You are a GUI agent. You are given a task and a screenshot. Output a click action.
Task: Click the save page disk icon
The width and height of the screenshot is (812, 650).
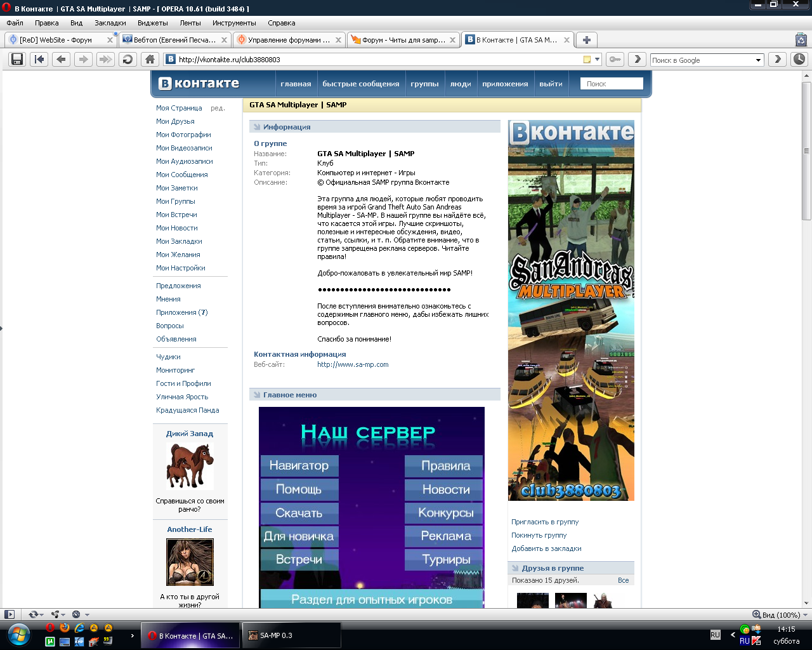point(17,59)
